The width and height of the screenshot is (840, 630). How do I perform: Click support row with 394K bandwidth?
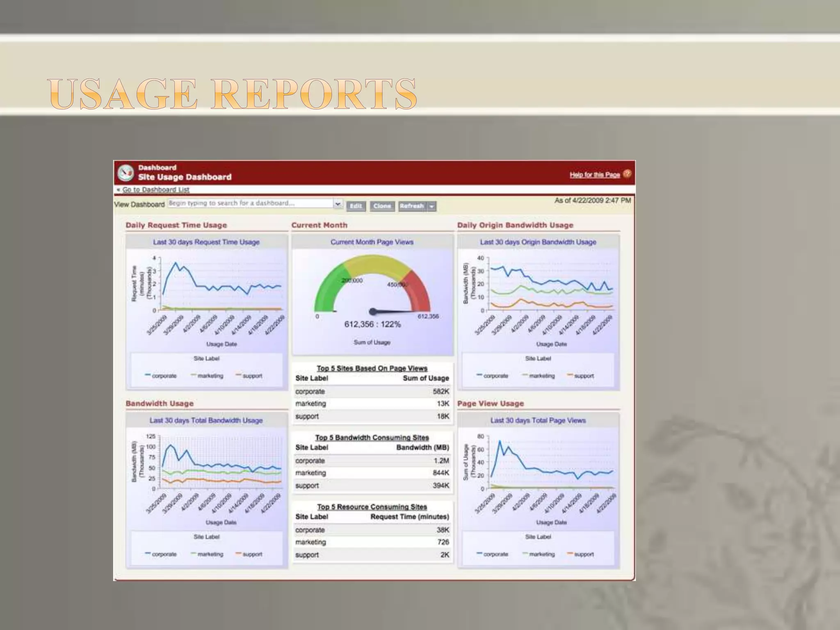click(372, 486)
